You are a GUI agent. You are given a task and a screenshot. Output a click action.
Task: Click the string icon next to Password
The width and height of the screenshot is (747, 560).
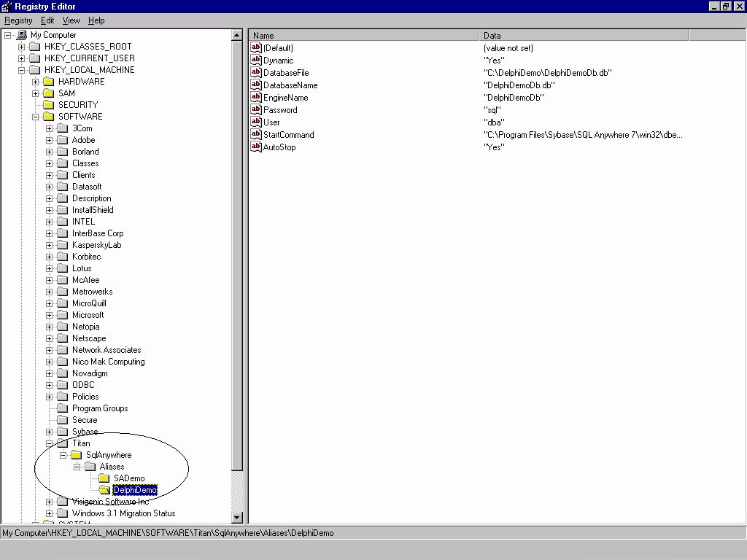pyautogui.click(x=256, y=110)
